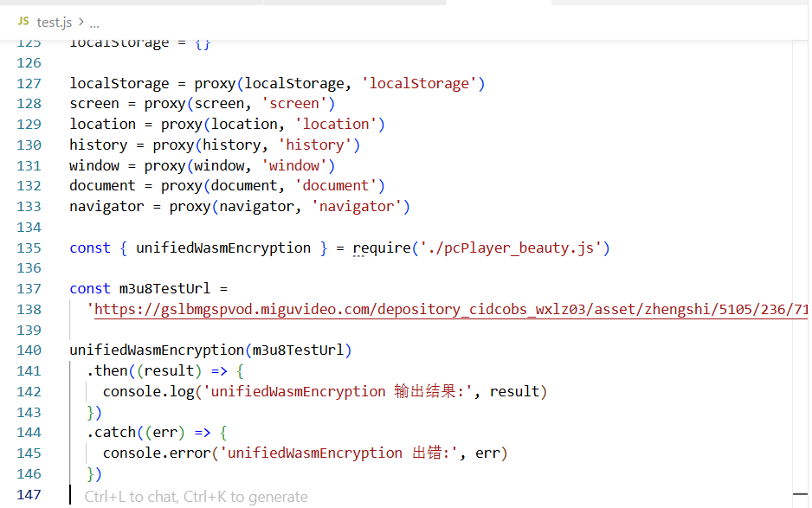Click console.error statement on line 145
812x508 pixels.
pyautogui.click(x=305, y=453)
